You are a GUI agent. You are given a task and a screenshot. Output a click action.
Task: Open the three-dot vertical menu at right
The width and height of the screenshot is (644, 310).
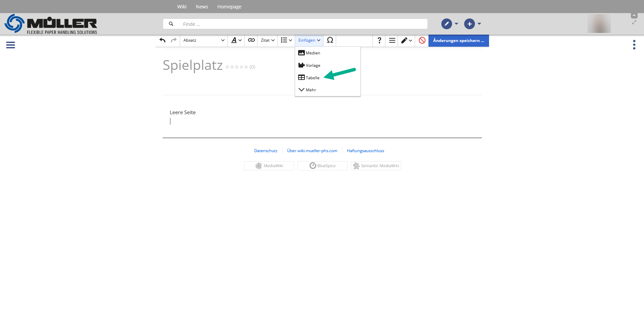click(x=634, y=45)
